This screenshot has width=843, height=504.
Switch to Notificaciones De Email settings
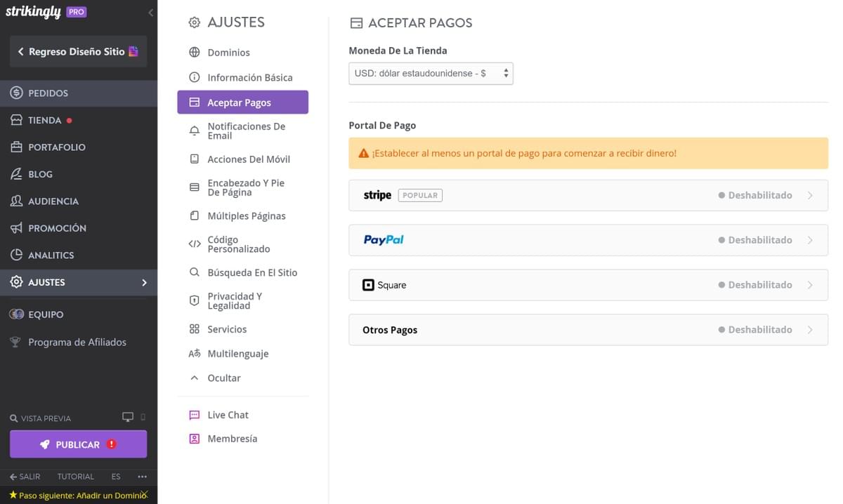click(x=246, y=131)
